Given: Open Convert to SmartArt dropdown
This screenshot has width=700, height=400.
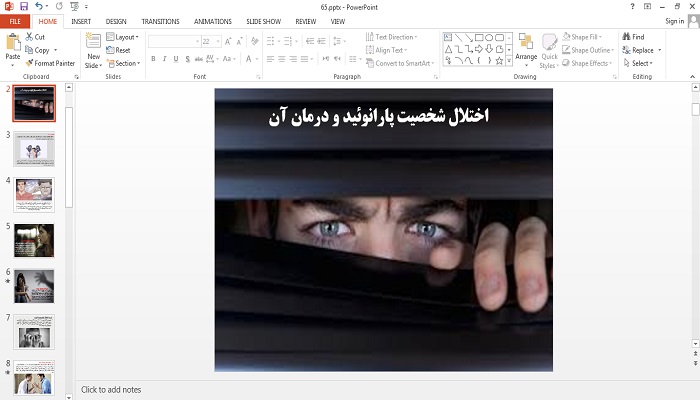Looking at the screenshot, I should pos(400,63).
